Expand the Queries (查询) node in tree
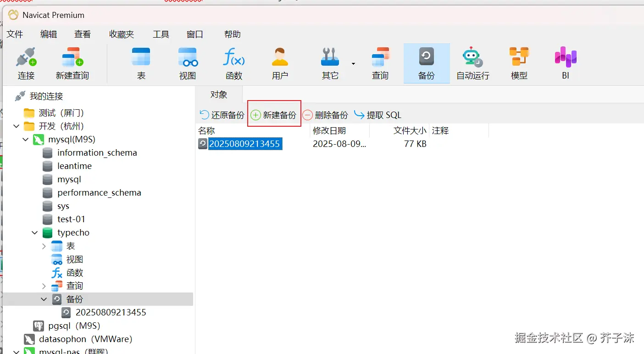The image size is (644, 354). (x=44, y=286)
